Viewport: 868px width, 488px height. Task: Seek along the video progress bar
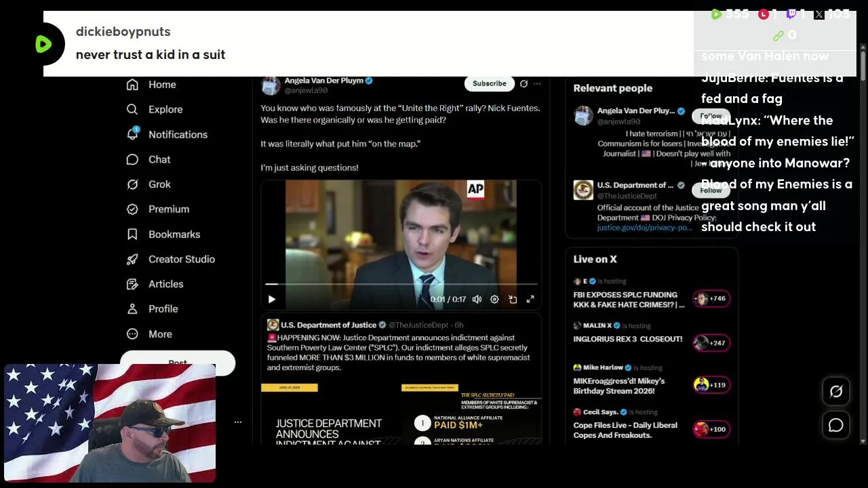pos(401,284)
